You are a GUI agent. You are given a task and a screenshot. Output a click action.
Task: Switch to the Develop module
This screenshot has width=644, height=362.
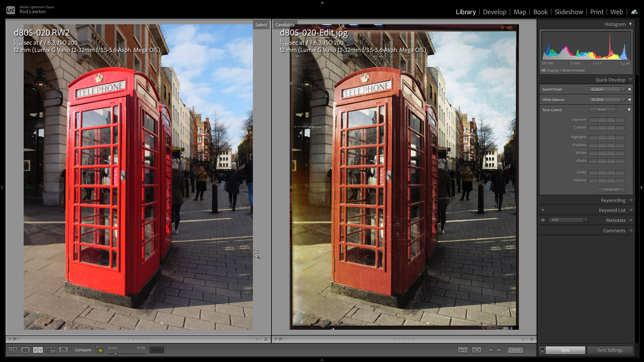tap(494, 12)
